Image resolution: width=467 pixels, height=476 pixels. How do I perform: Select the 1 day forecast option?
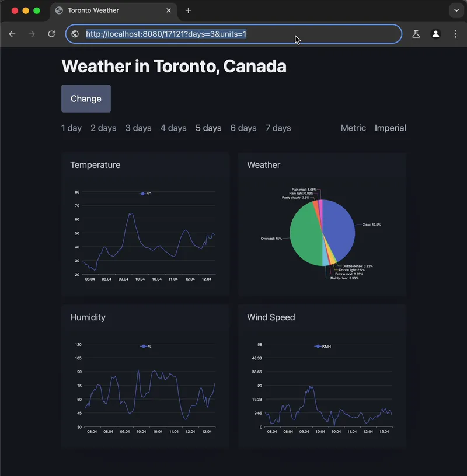pyautogui.click(x=71, y=128)
